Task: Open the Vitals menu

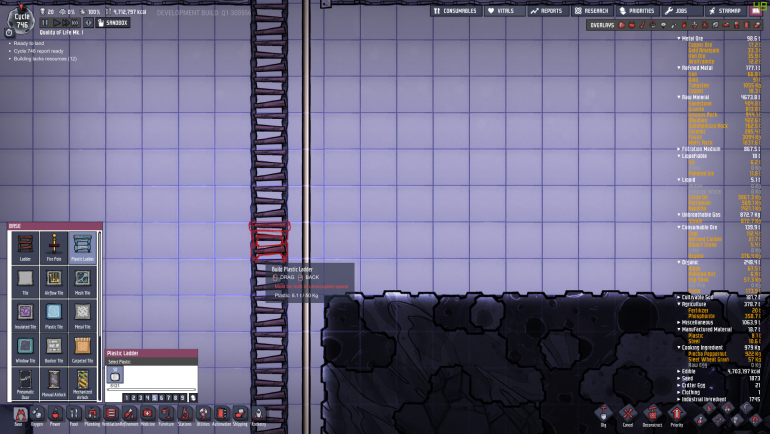Action: click(504, 10)
